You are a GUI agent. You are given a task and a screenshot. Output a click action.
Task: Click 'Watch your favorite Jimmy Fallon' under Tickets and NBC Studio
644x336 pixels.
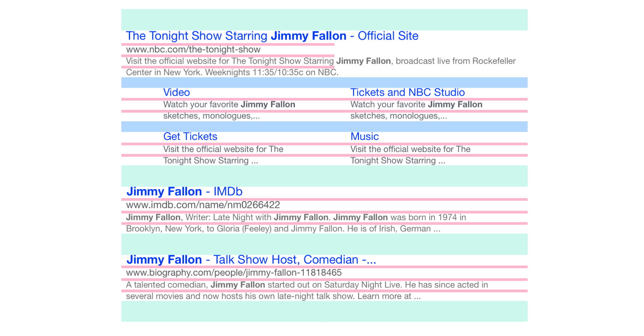pyautogui.click(x=416, y=104)
